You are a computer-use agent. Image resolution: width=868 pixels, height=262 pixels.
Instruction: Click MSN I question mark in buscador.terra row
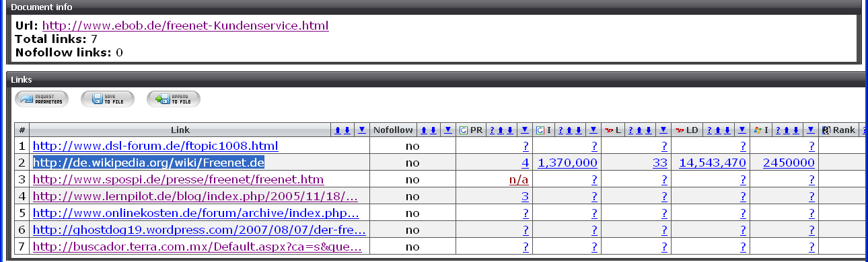coord(811,247)
